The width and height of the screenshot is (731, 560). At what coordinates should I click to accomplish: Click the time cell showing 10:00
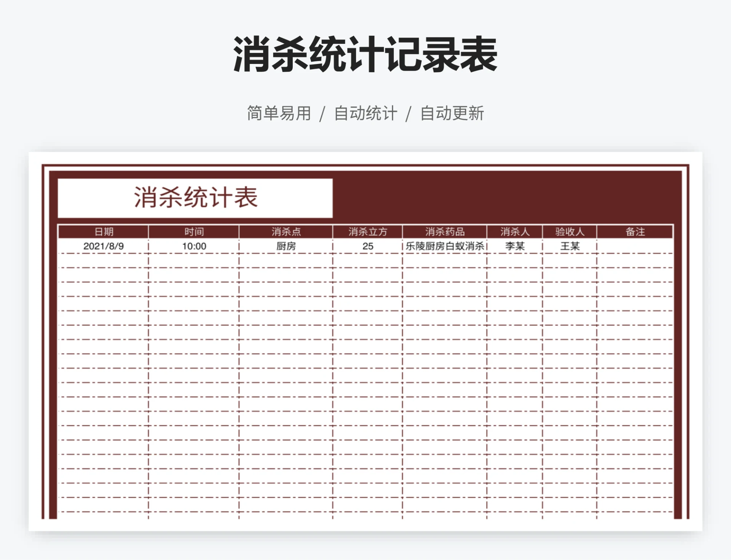pyautogui.click(x=193, y=246)
